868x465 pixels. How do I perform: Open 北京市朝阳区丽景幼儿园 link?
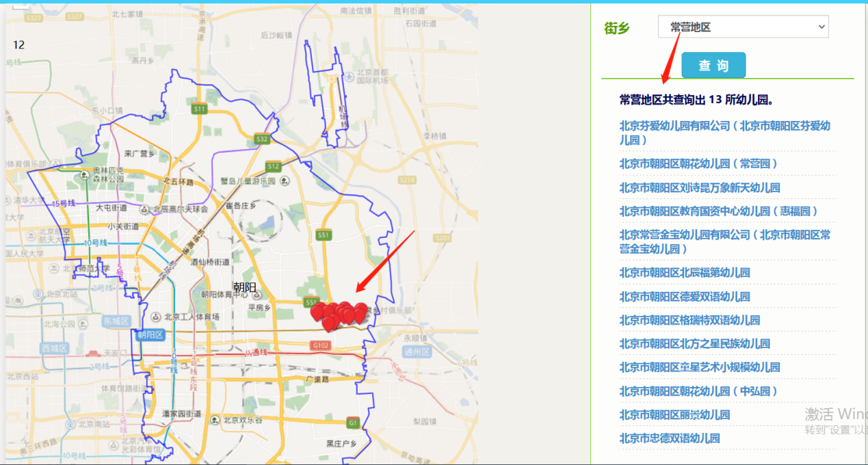point(674,414)
